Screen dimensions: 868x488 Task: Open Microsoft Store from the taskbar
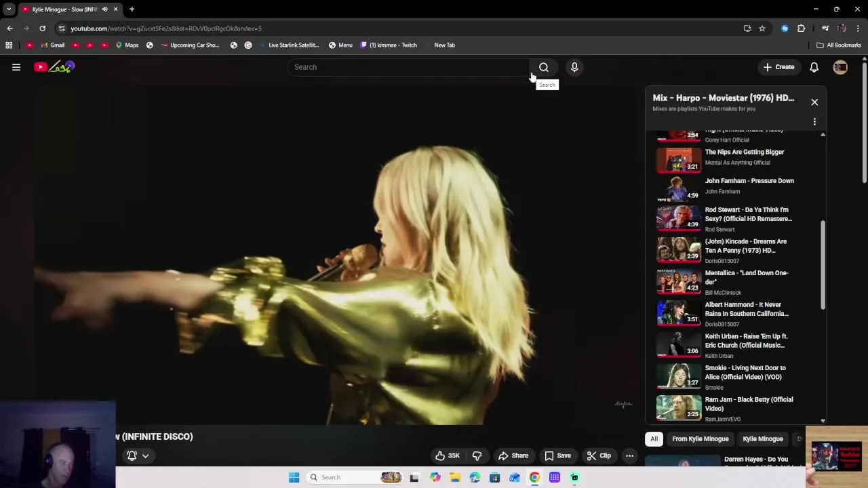[494, 477]
